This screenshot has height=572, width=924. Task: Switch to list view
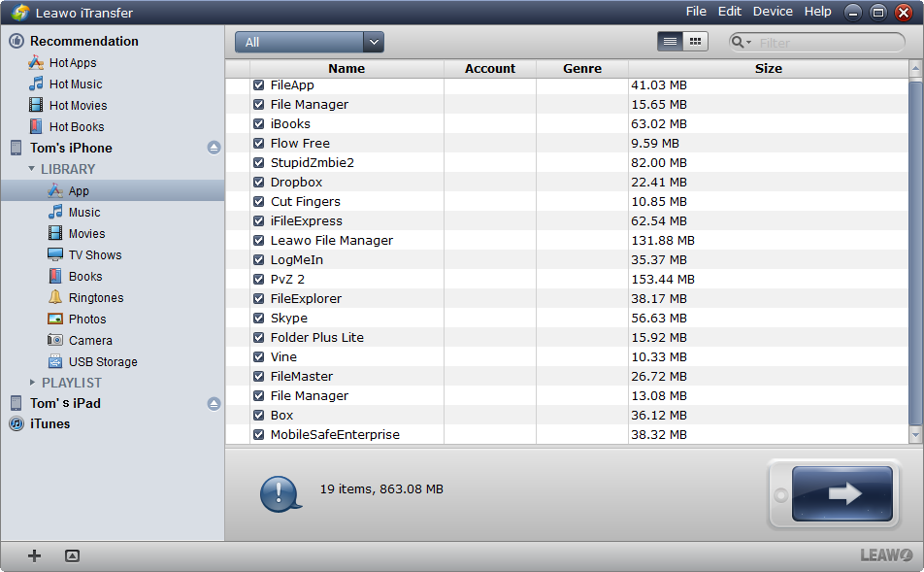(670, 42)
